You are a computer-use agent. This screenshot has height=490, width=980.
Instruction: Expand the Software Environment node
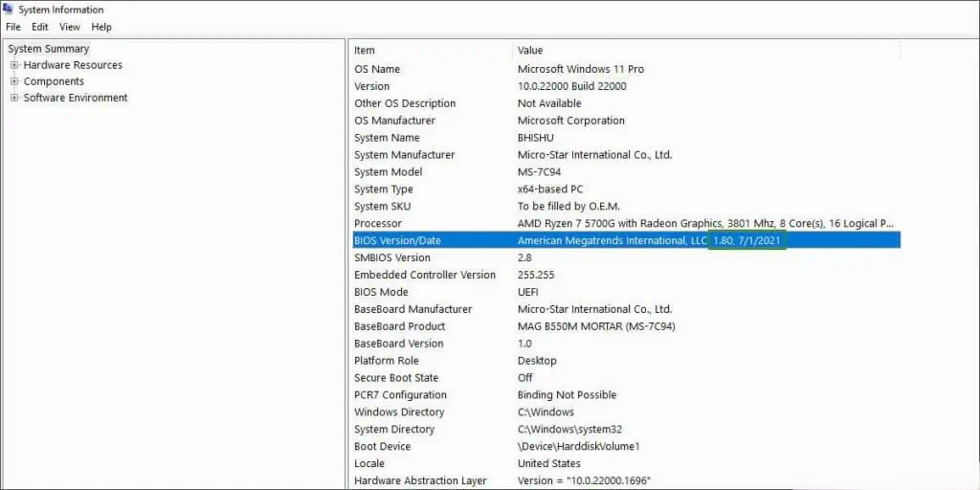click(x=14, y=98)
